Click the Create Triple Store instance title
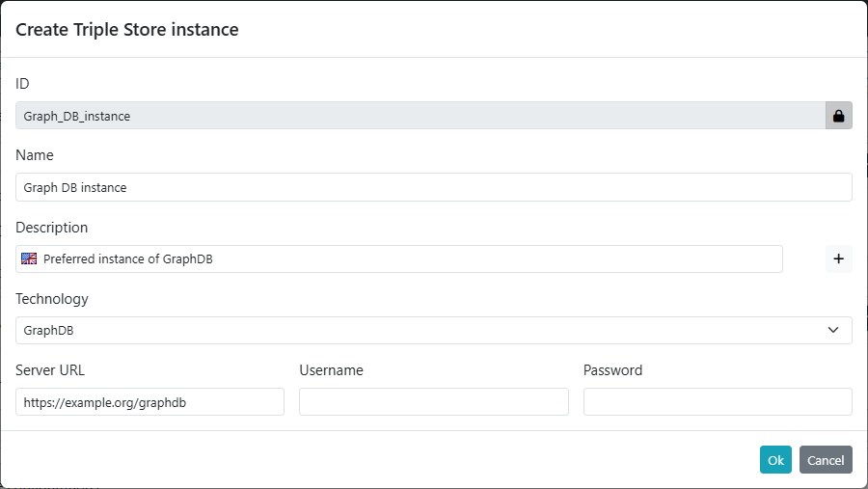Viewport: 868px width, 489px height. click(x=126, y=30)
